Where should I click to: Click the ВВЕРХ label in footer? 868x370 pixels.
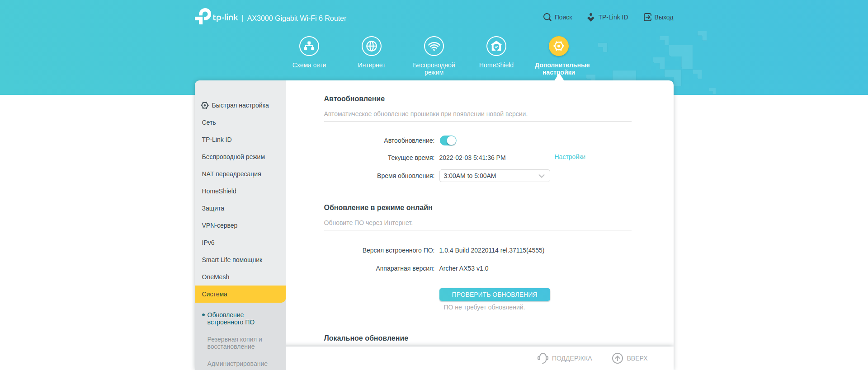point(637,358)
